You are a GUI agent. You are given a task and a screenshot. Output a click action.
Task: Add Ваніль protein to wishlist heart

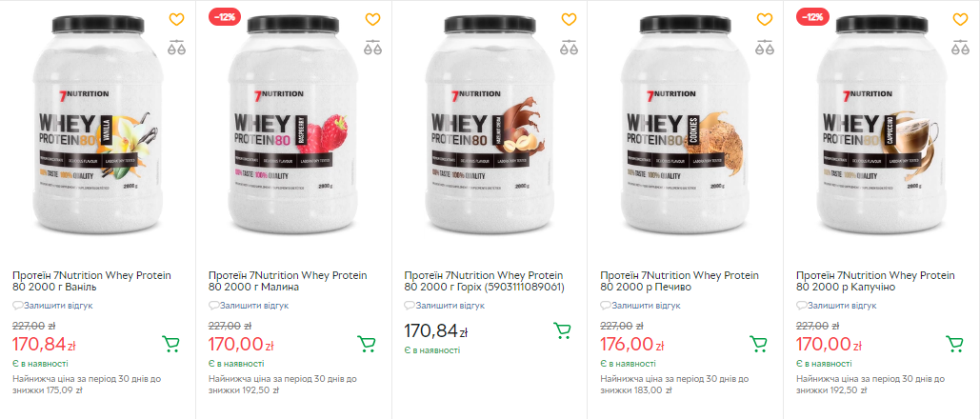pyautogui.click(x=176, y=19)
